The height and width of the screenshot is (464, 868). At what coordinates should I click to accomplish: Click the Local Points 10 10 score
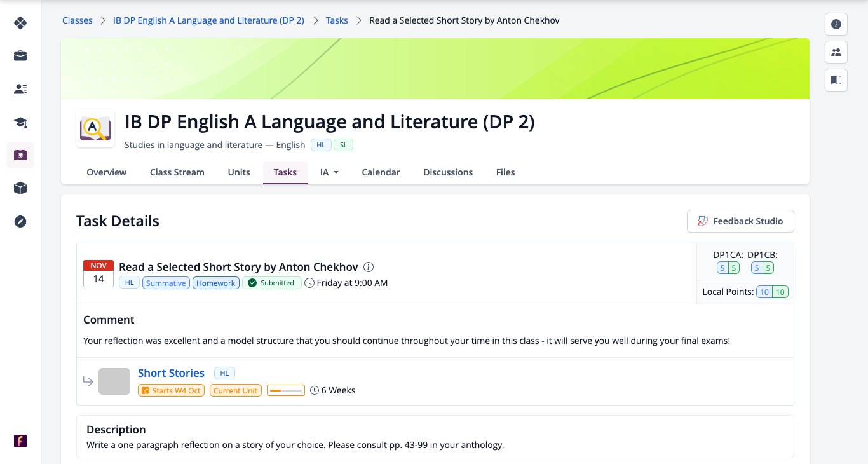coord(772,292)
